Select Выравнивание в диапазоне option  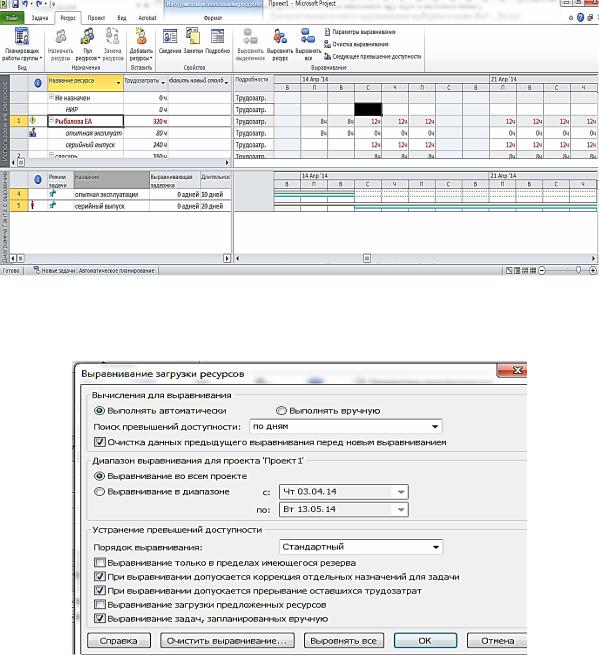click(x=99, y=491)
